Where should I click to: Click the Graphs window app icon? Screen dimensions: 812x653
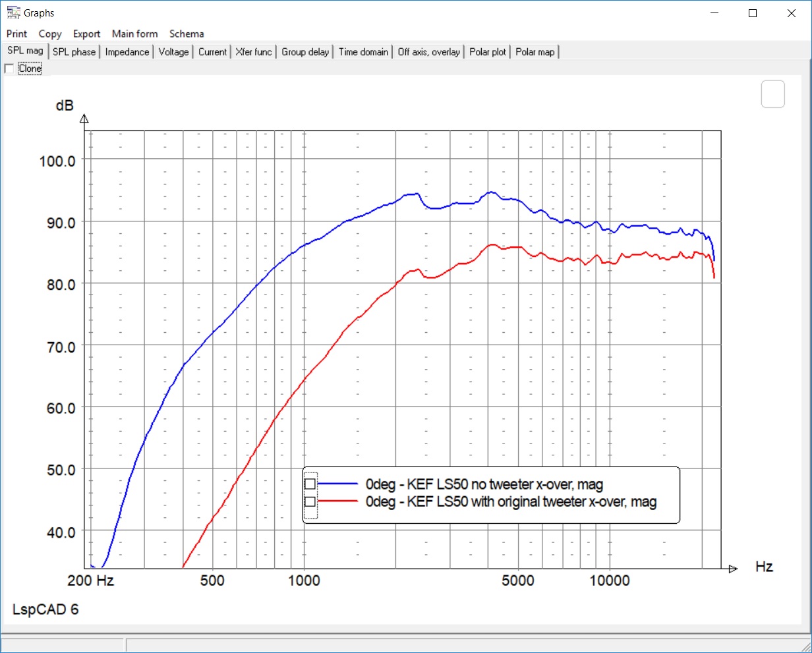[x=13, y=13]
